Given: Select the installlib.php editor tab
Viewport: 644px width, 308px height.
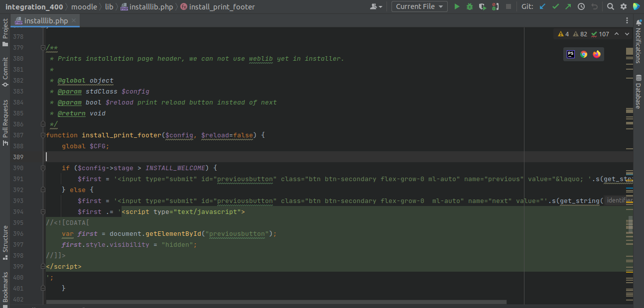Looking at the screenshot, I should click(45, 20).
